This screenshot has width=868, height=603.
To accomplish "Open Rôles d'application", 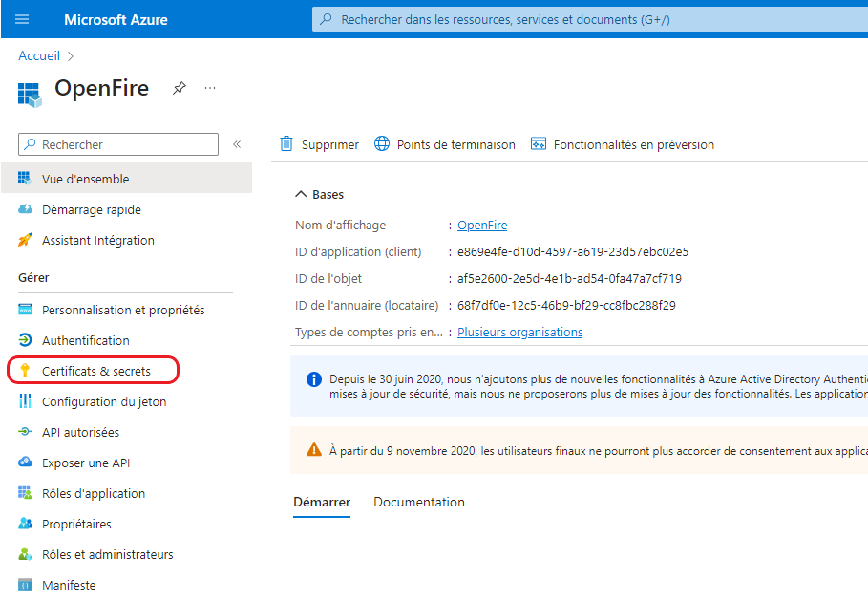I will tap(94, 493).
